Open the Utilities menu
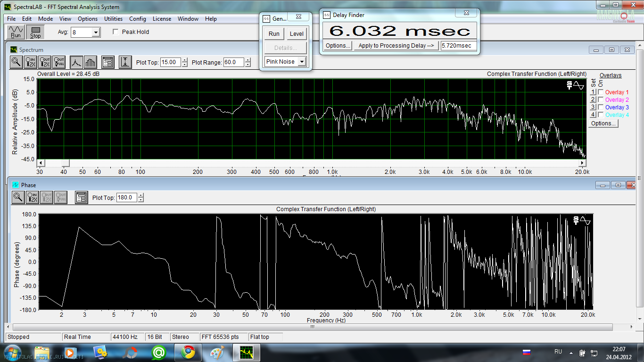 pyautogui.click(x=113, y=19)
